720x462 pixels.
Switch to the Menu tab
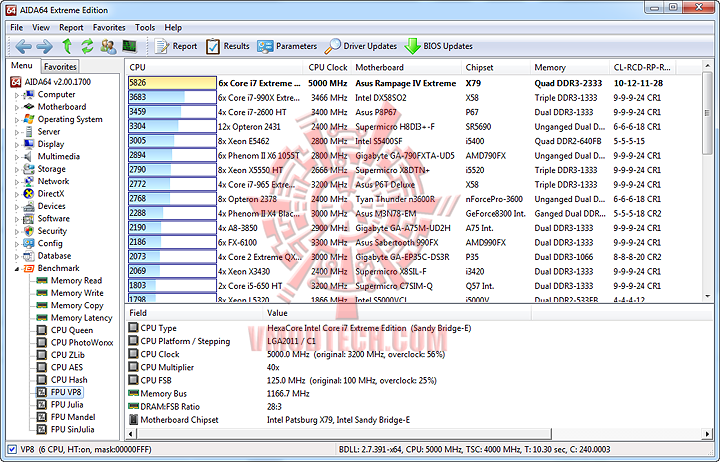point(22,66)
